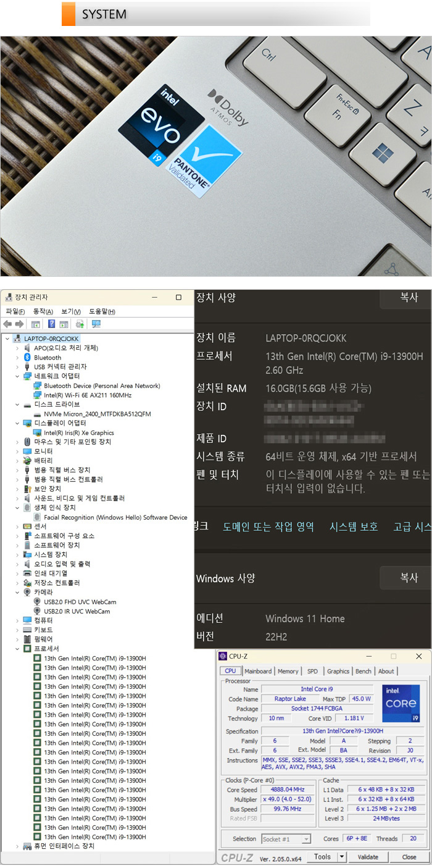Image resolution: width=432 pixels, height=868 pixels.
Task: Click 복사 button in 장치 사양 section
Action: (x=405, y=297)
